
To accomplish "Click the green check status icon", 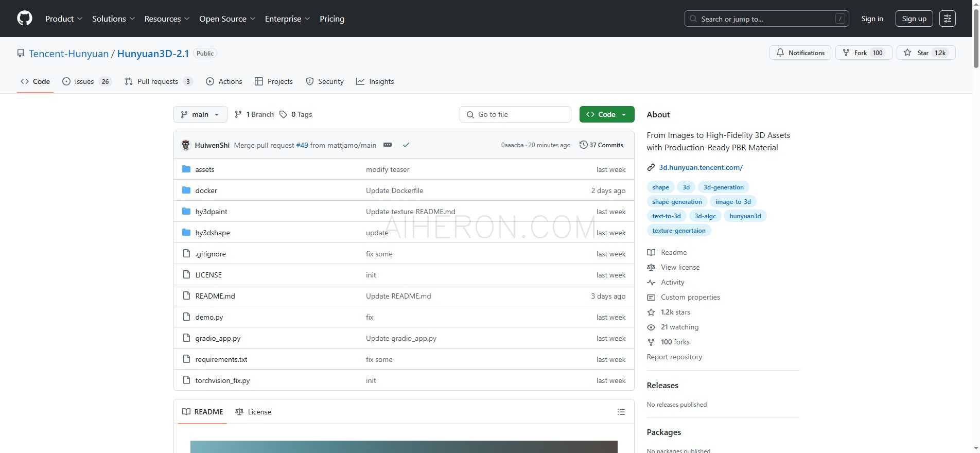I will coord(406,145).
